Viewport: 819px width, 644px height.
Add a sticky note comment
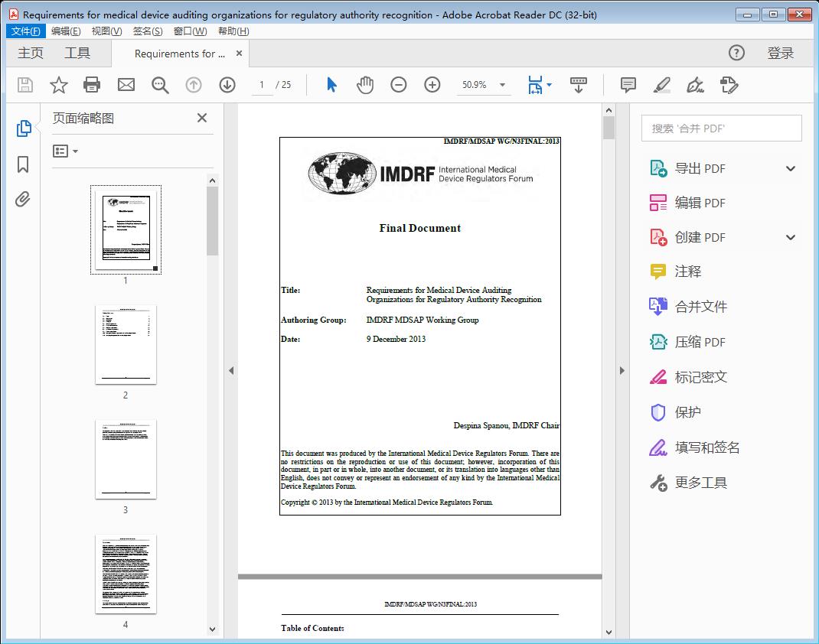[x=627, y=85]
